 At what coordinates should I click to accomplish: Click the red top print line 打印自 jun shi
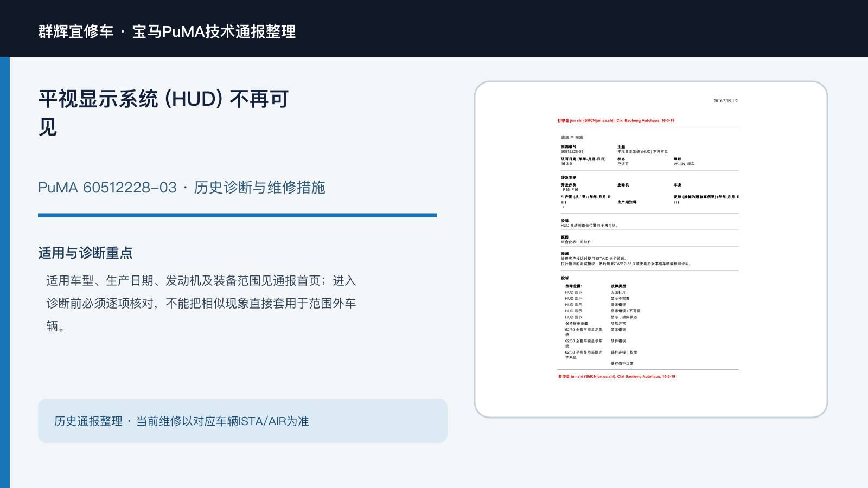click(x=616, y=121)
